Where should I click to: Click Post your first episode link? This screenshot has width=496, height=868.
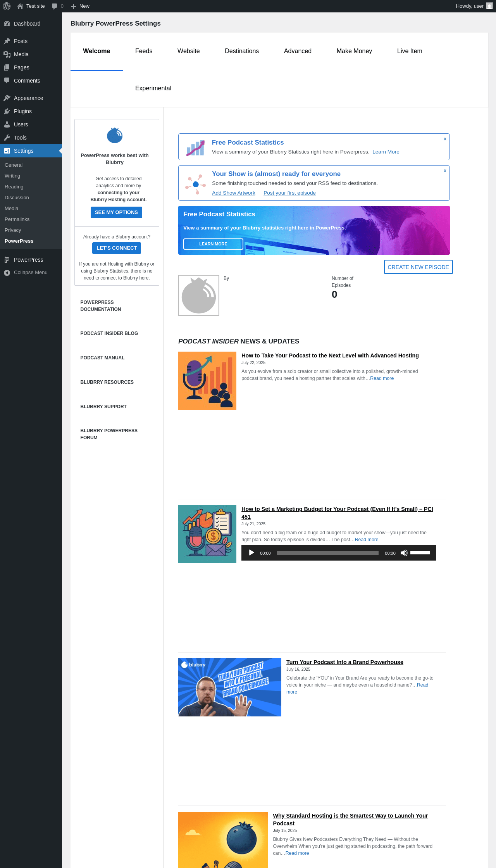coord(289,193)
